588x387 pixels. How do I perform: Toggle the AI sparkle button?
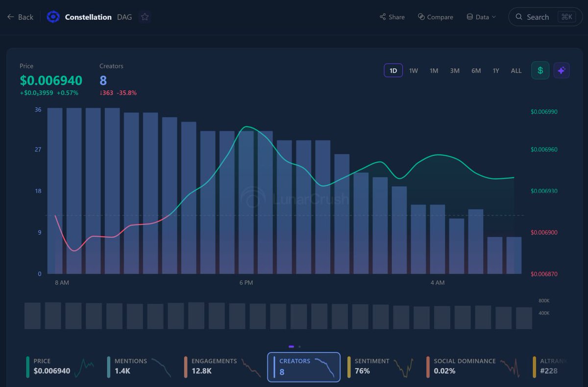(x=562, y=71)
